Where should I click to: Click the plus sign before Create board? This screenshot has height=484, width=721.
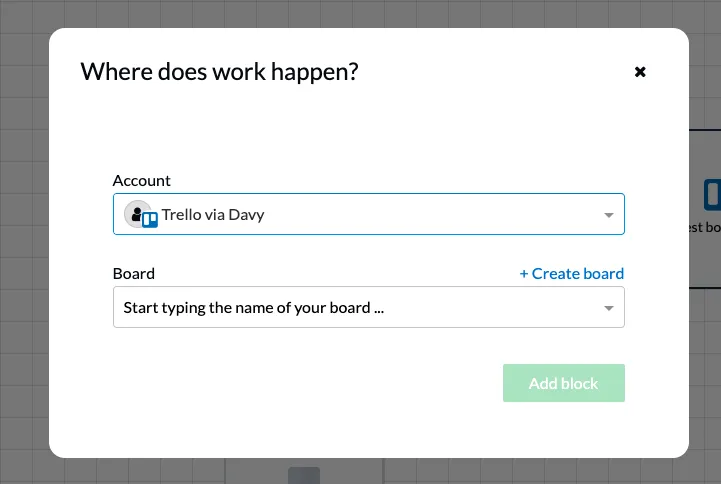pyautogui.click(x=524, y=274)
